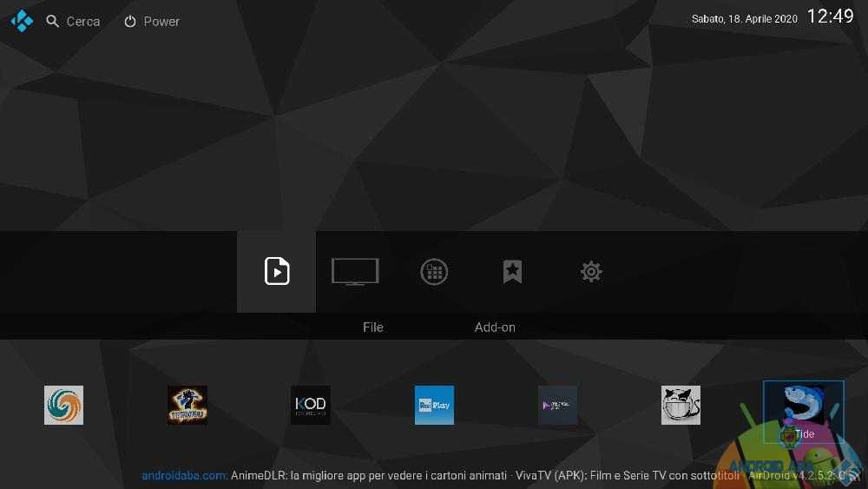Launch the Tide fish add-on
The width and height of the screenshot is (868, 489).
click(804, 412)
